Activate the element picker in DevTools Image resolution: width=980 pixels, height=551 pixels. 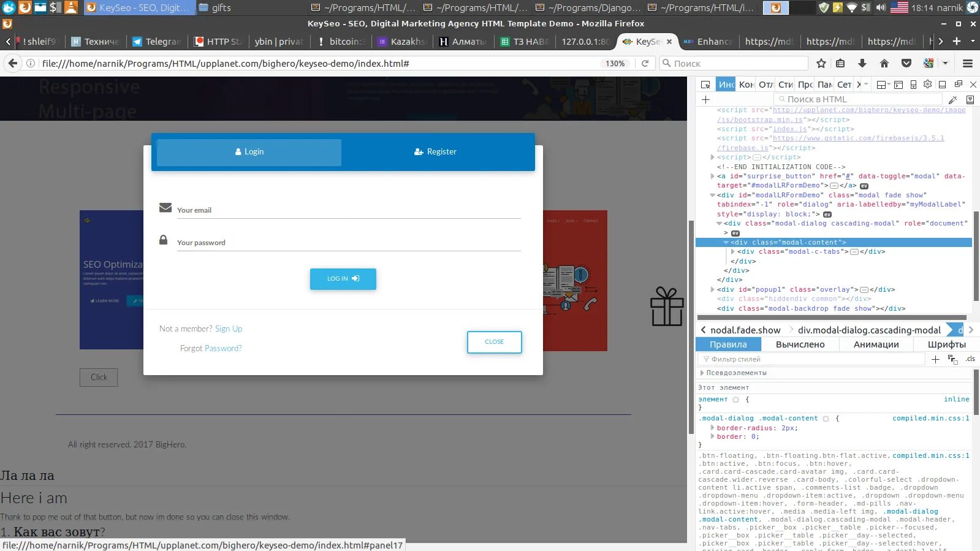click(706, 85)
